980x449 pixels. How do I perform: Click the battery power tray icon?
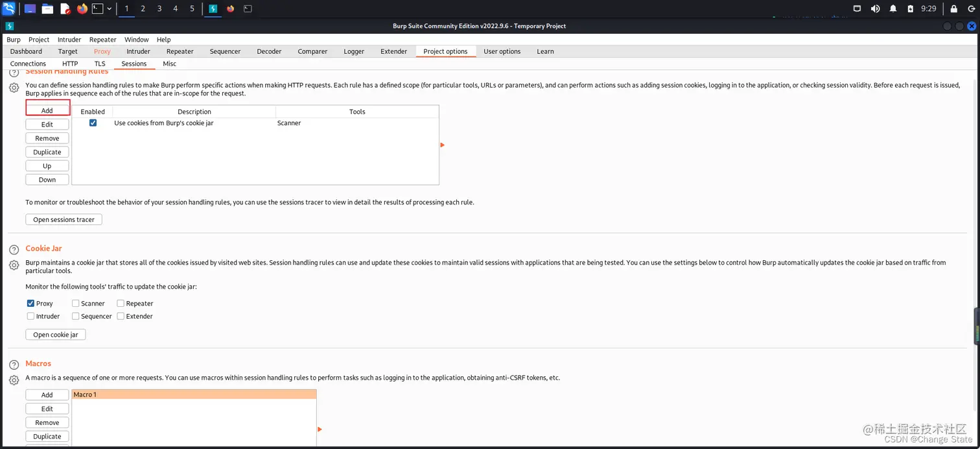tap(911, 8)
